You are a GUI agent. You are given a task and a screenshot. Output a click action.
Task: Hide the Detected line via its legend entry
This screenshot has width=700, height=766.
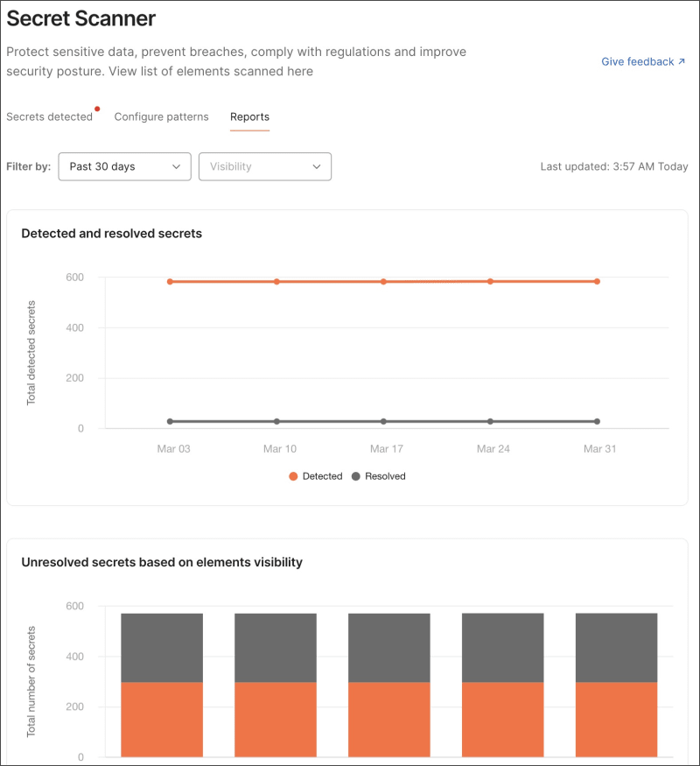[x=318, y=476]
